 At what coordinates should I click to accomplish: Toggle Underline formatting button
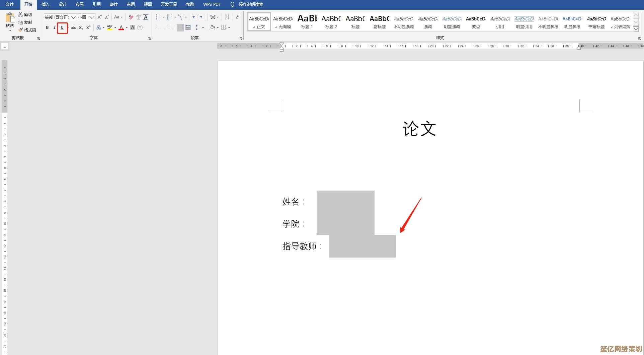pyautogui.click(x=62, y=27)
